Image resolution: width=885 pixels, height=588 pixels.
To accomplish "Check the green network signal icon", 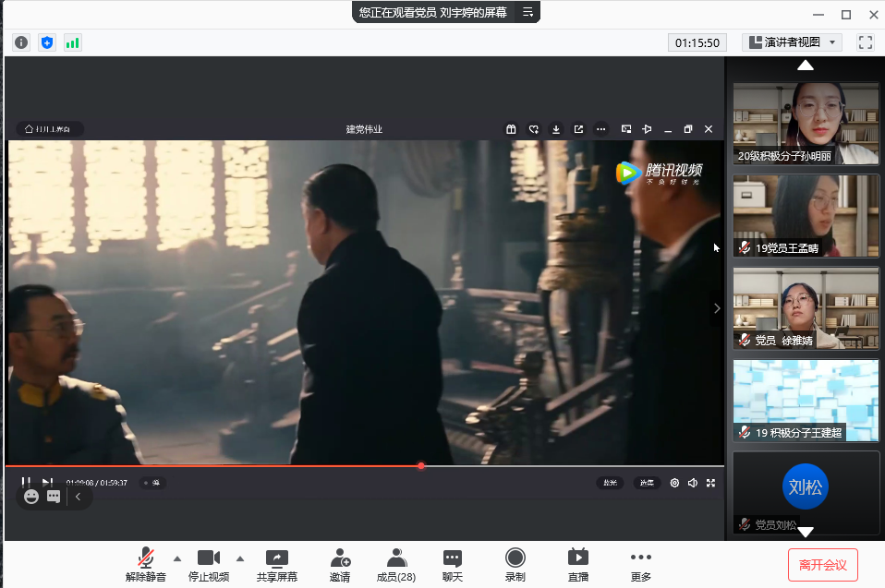I will coord(72,42).
